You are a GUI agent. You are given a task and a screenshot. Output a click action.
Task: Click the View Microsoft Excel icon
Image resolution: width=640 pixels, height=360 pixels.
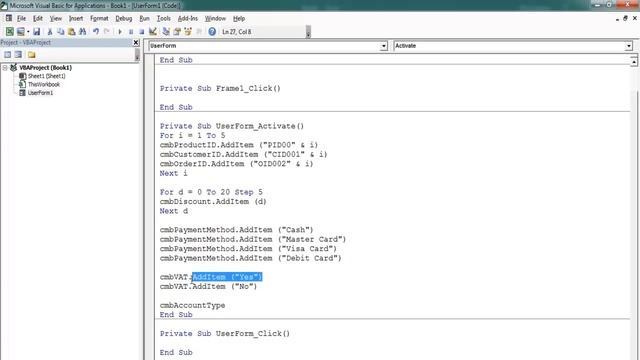coord(9,31)
